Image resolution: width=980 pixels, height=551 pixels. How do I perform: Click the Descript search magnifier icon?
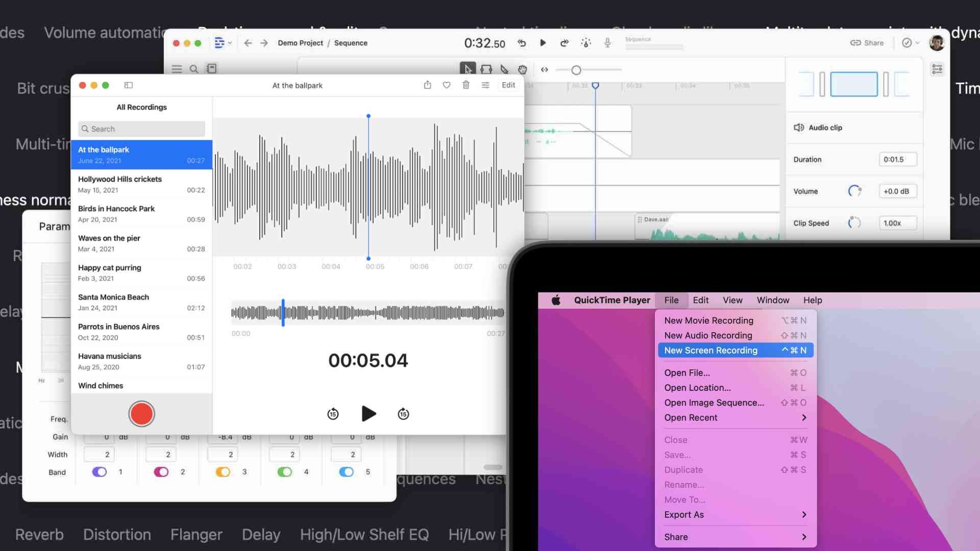tap(194, 69)
